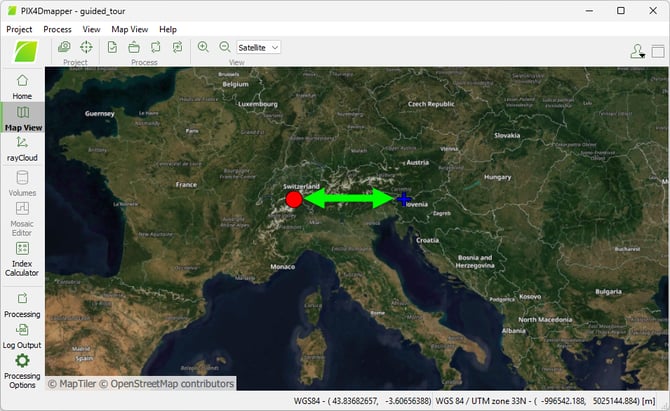Show the Processing panel
The width and height of the screenshot is (670, 411).
pos(22,305)
